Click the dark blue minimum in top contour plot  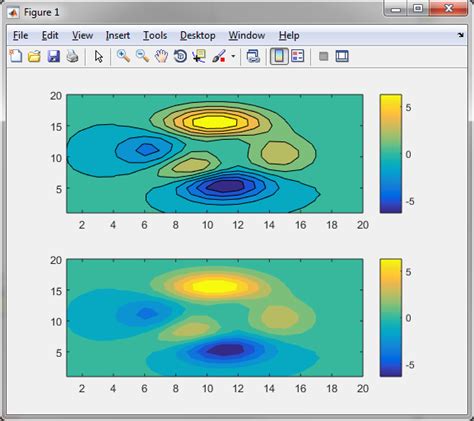[x=225, y=185]
